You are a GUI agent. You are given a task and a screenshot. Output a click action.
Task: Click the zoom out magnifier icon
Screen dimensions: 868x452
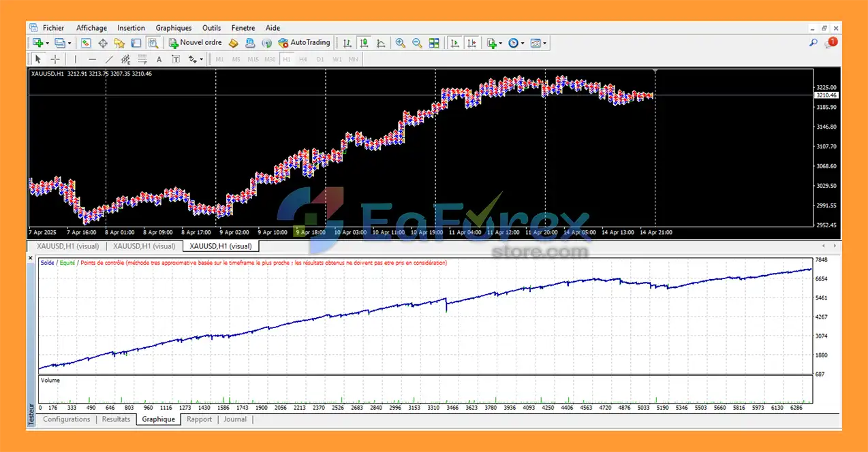click(x=417, y=43)
